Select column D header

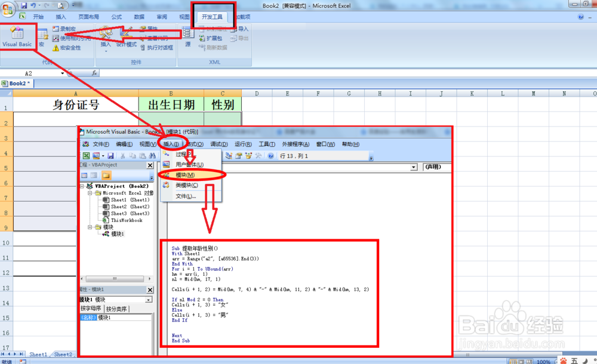click(257, 93)
